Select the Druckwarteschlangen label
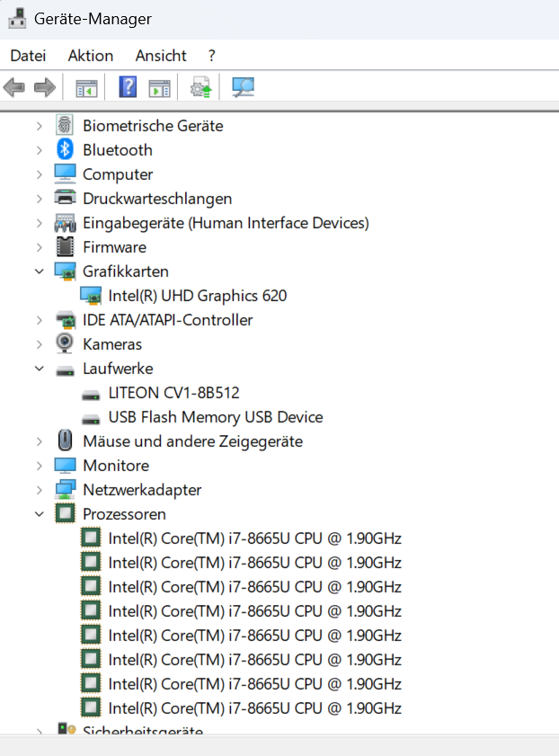The image size is (559, 756). point(157,199)
